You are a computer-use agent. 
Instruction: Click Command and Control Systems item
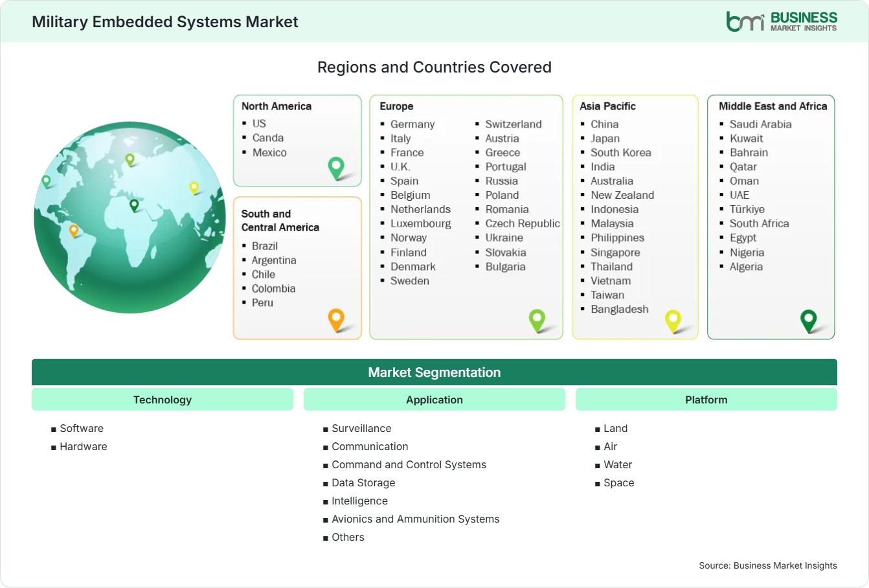click(409, 465)
